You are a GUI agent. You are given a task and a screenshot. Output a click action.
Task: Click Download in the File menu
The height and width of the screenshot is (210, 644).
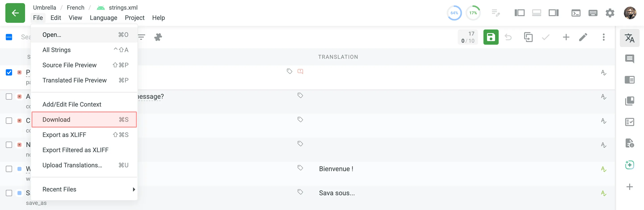(56, 119)
